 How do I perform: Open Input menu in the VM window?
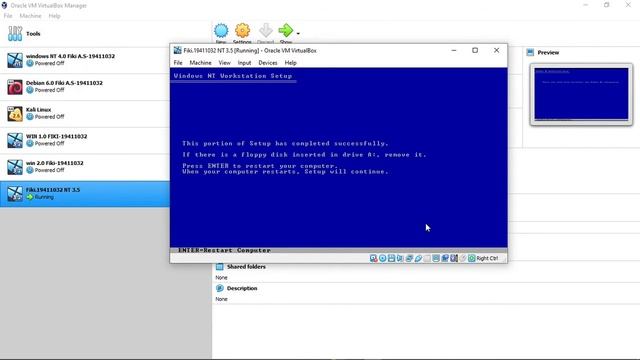pos(244,63)
